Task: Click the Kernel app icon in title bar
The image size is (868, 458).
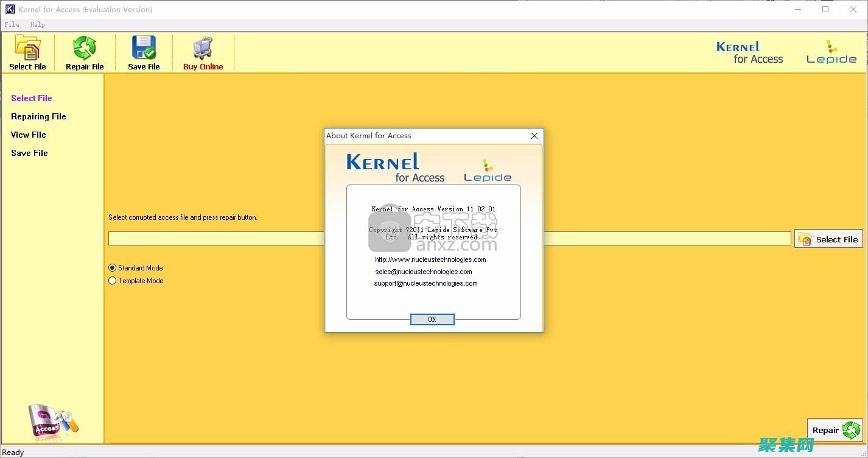Action: (x=10, y=9)
